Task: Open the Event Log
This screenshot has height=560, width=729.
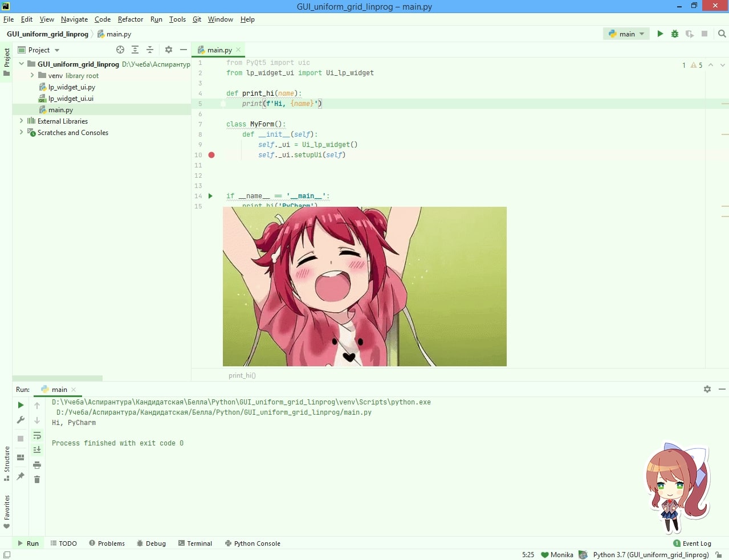Action: tap(693, 543)
